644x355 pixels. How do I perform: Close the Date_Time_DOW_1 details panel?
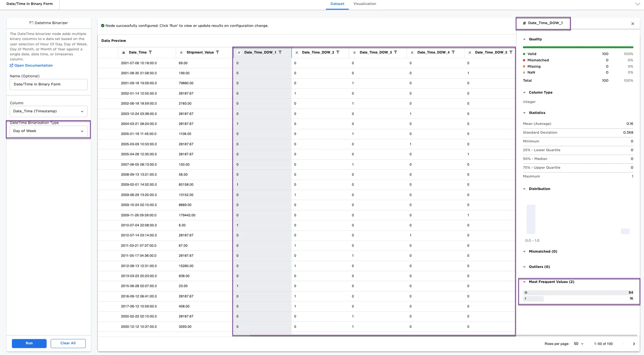point(633,24)
